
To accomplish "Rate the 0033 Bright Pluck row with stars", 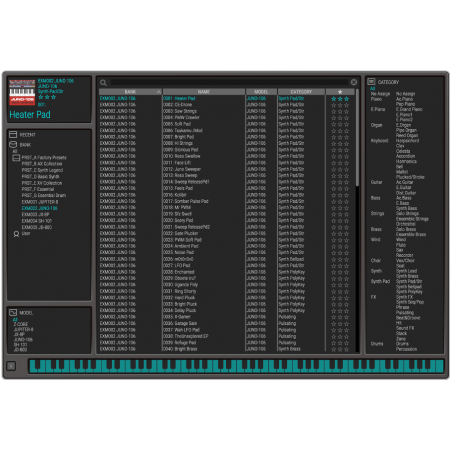I will pyautogui.click(x=340, y=304).
